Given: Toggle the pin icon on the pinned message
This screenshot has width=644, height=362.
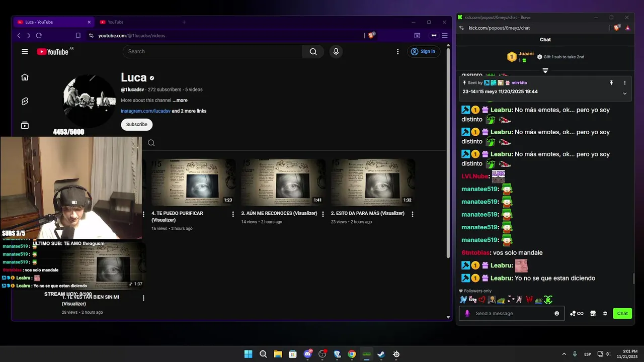Looking at the screenshot, I should 611,83.
